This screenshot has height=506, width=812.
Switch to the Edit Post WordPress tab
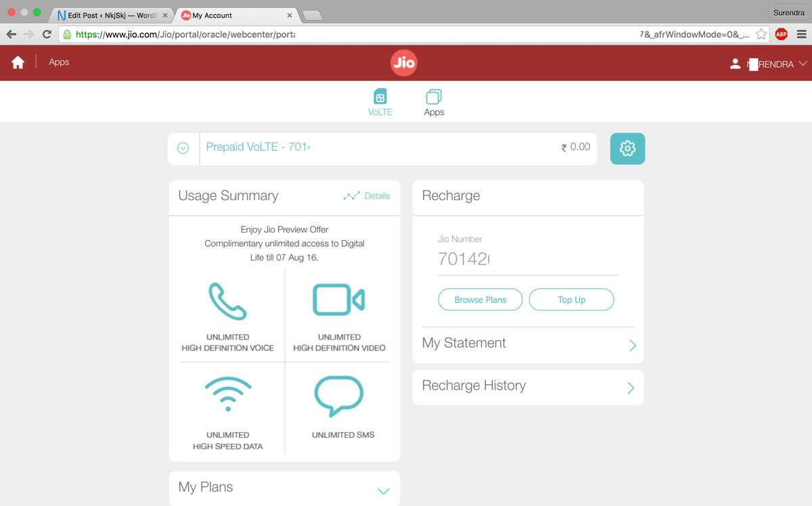[x=112, y=15]
